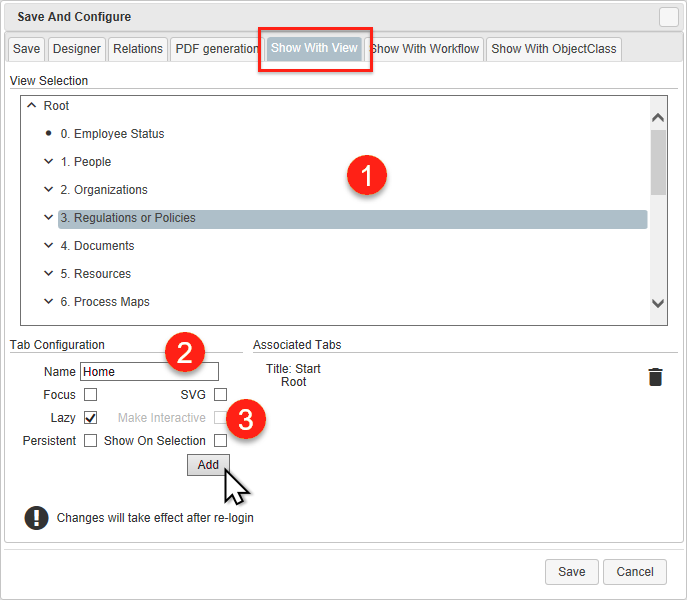Open the Relations tab

tap(138, 49)
